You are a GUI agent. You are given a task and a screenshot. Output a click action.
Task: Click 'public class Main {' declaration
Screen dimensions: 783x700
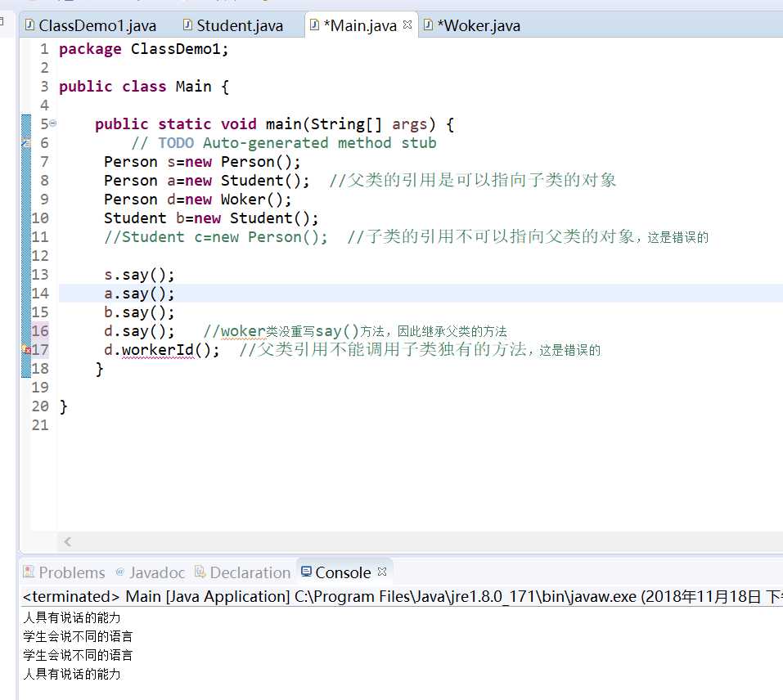144,87
